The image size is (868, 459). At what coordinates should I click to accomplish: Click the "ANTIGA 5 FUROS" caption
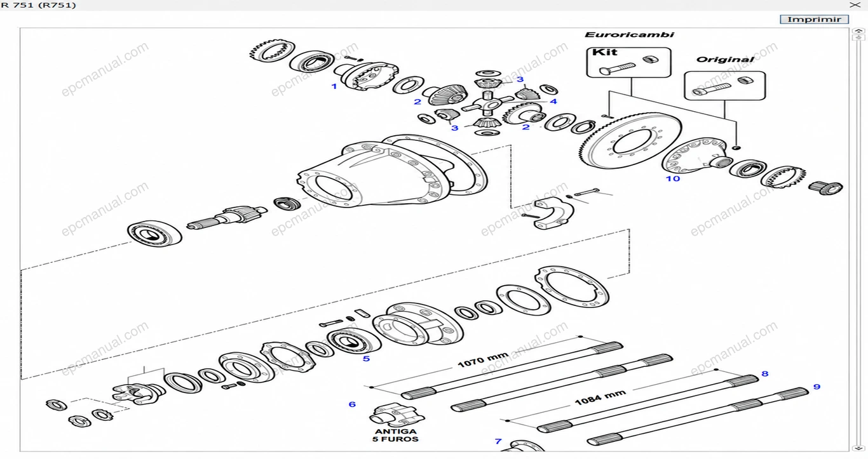point(395,436)
